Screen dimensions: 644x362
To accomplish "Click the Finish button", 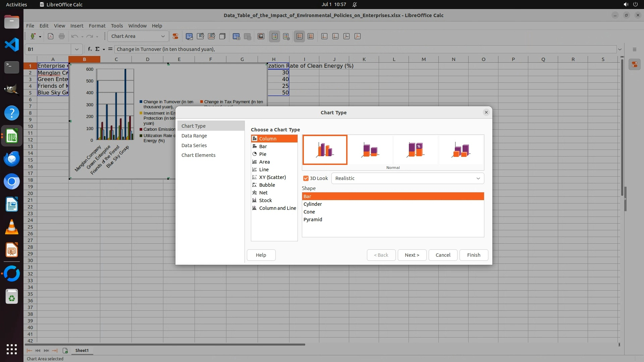I will (473, 255).
